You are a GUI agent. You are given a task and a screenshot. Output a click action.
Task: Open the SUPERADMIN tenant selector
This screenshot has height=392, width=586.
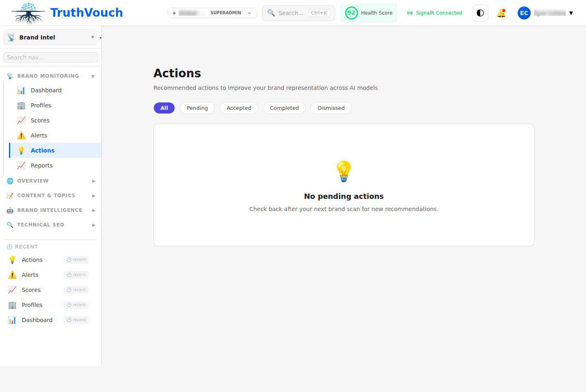212,13
